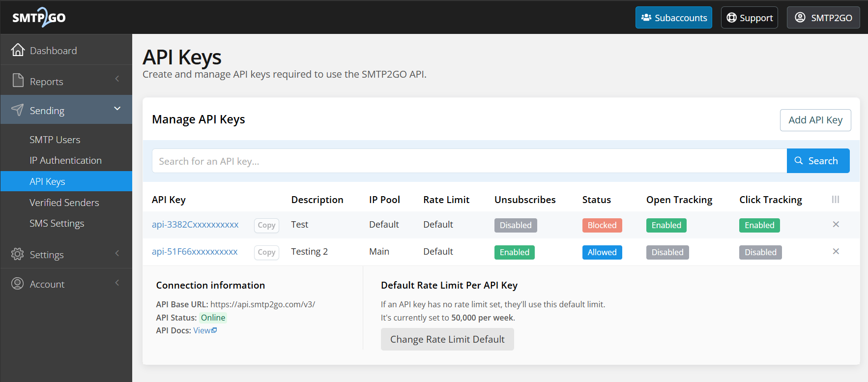Open the api-51F66xxxxxxxxxx key link
The height and width of the screenshot is (382, 868).
[x=195, y=251]
